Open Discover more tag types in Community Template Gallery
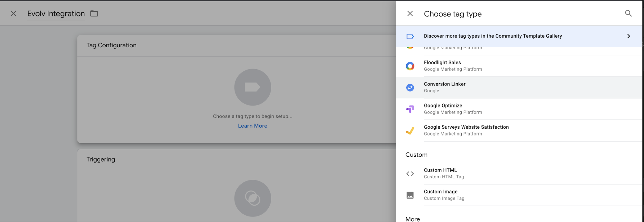Viewport: 644px width, 222px height. point(519,36)
